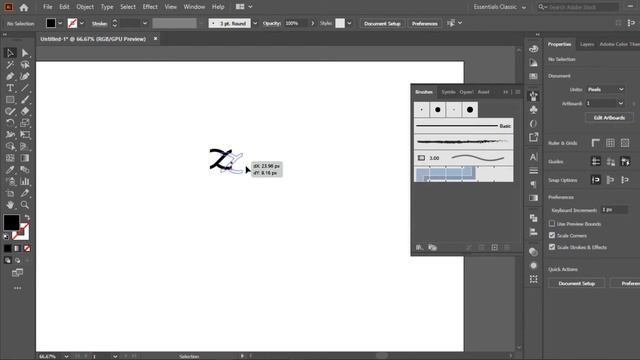Image resolution: width=640 pixels, height=360 pixels.
Task: Select the Basic brush stroke
Action: click(464, 126)
